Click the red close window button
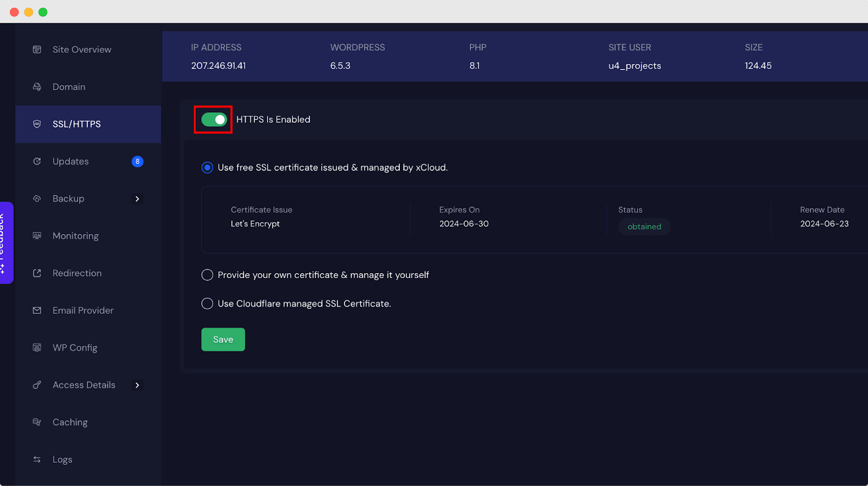Viewport: 868px width, 486px height. pyautogui.click(x=14, y=12)
